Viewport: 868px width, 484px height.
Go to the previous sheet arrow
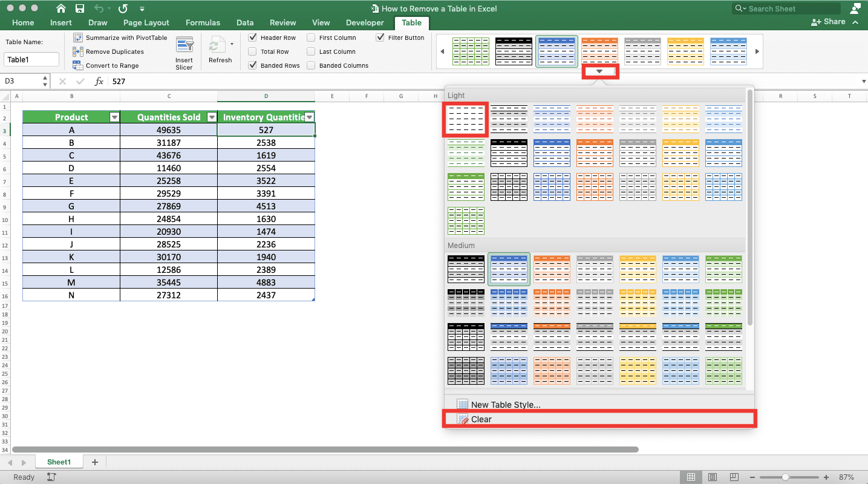[10, 463]
